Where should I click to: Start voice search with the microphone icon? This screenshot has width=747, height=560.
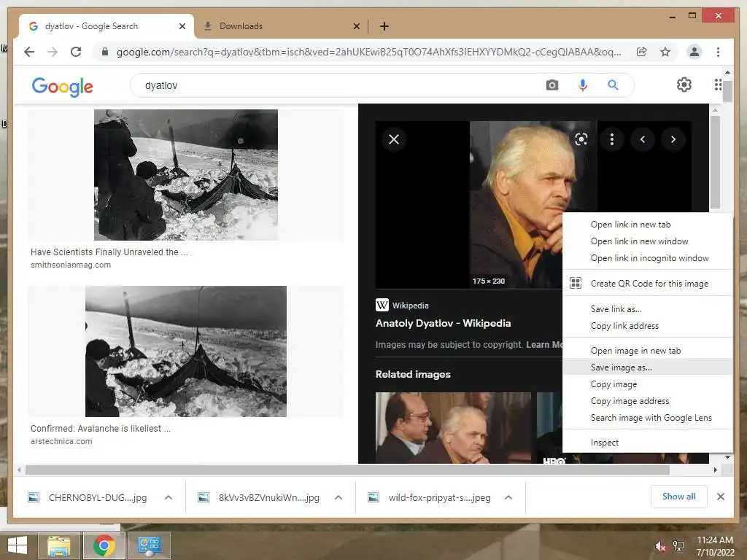[x=582, y=85]
